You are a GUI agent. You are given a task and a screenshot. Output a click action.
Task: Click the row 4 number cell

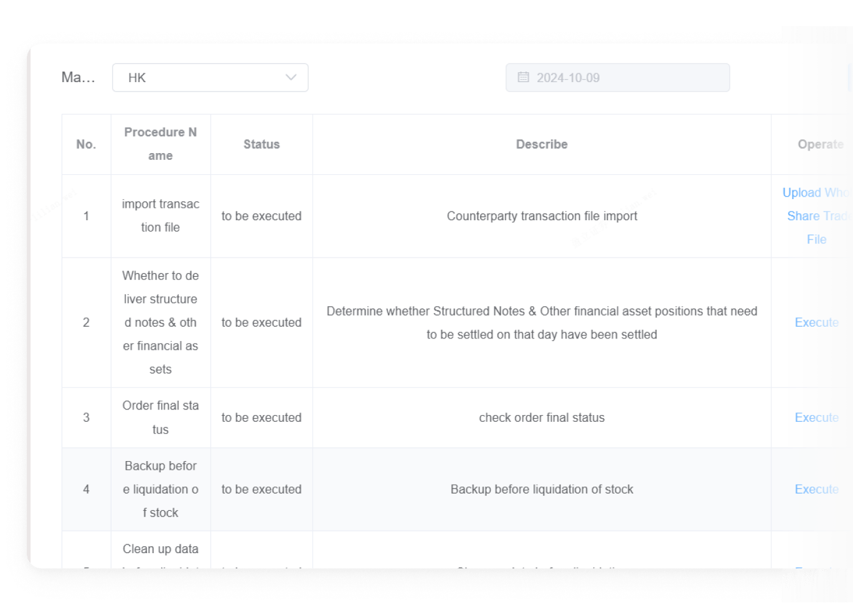pyautogui.click(x=86, y=489)
